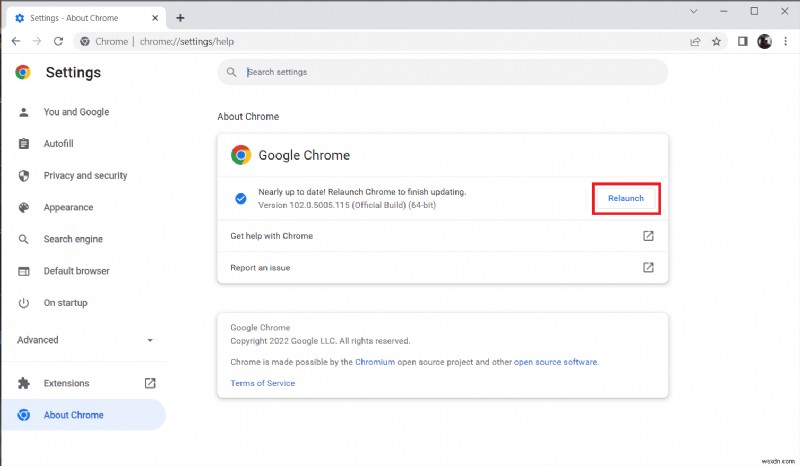Click the share page icon
This screenshot has width=800, height=466.
pos(695,42)
